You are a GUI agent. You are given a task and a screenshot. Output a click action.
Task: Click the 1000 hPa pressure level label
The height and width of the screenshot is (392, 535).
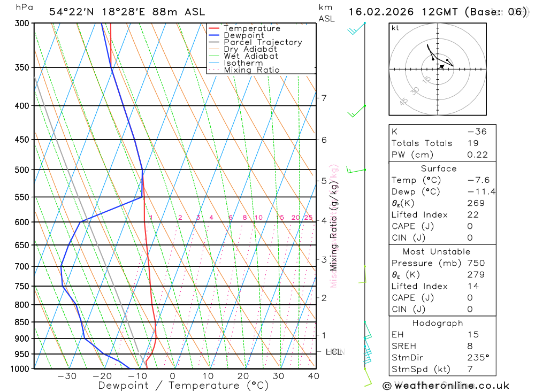click(x=20, y=369)
